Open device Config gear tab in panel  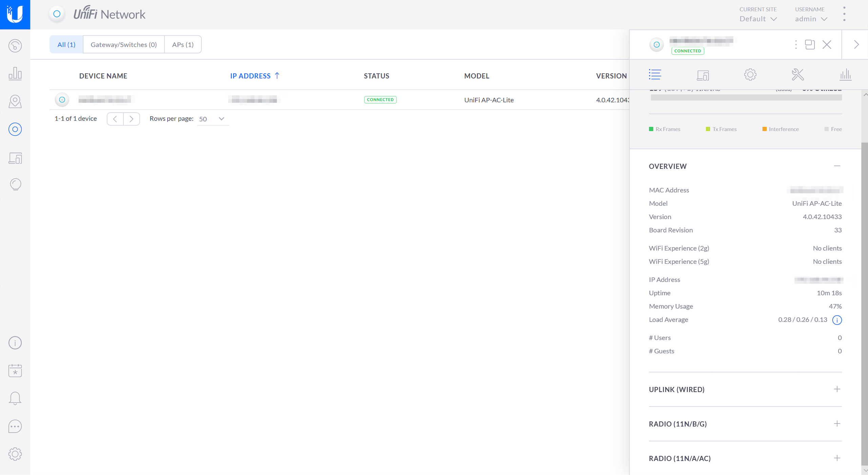(x=750, y=75)
